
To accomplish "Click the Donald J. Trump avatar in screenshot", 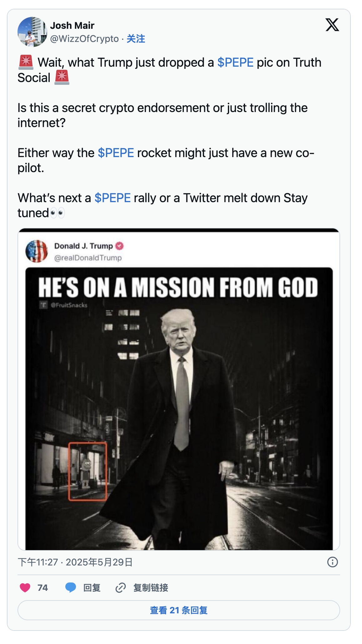I will tap(37, 251).
